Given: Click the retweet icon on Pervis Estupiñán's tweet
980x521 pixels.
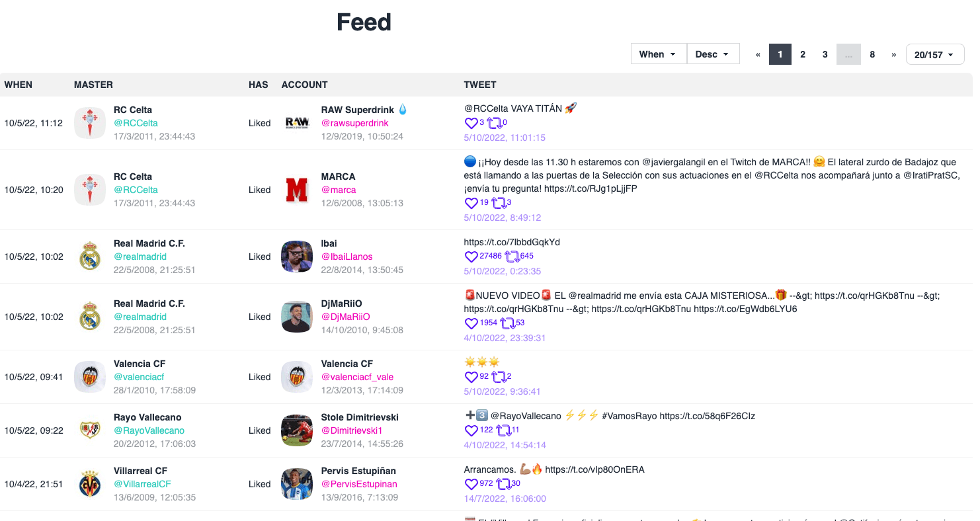Looking at the screenshot, I should pos(503,483).
